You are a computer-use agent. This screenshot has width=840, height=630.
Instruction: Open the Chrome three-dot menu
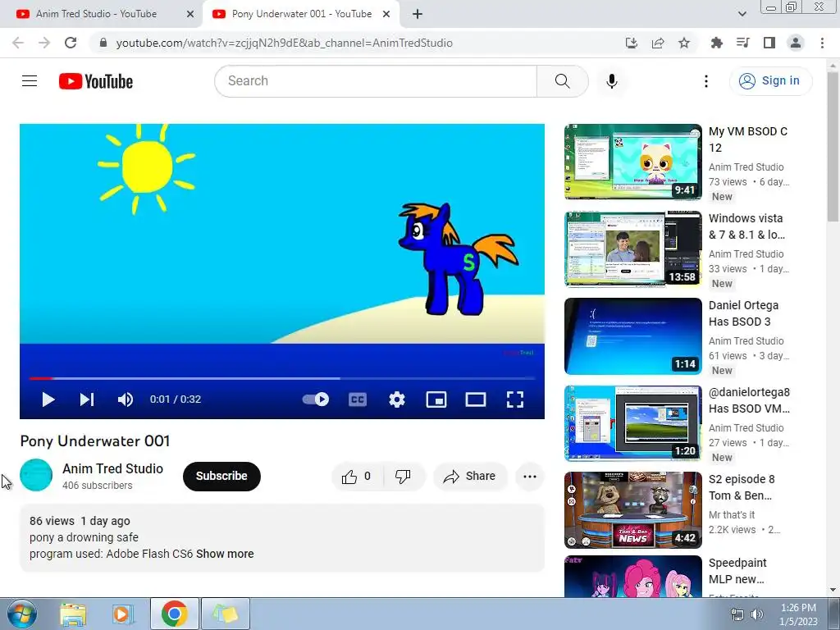[x=822, y=43]
